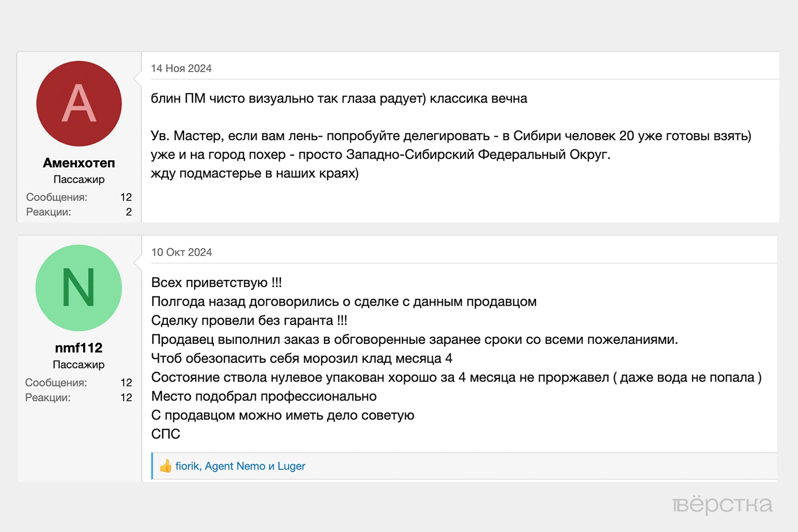Click the Пассажир rank under Аменхотеп
Viewport: 798px width, 532px height.
[x=79, y=179]
